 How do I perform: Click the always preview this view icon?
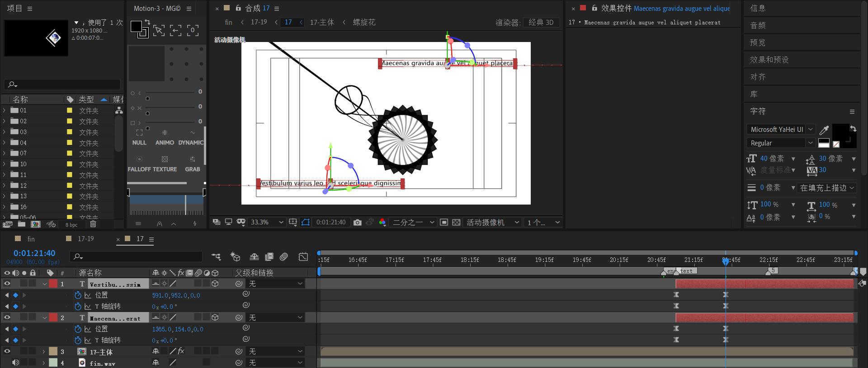(x=216, y=222)
